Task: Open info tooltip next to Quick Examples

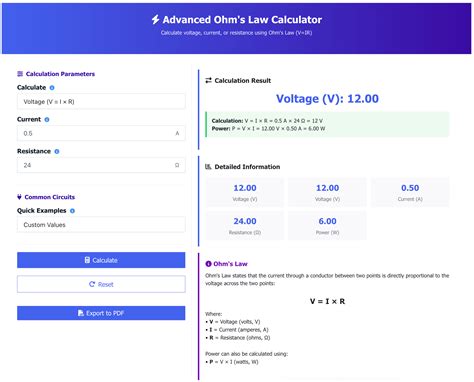Action: click(72, 211)
